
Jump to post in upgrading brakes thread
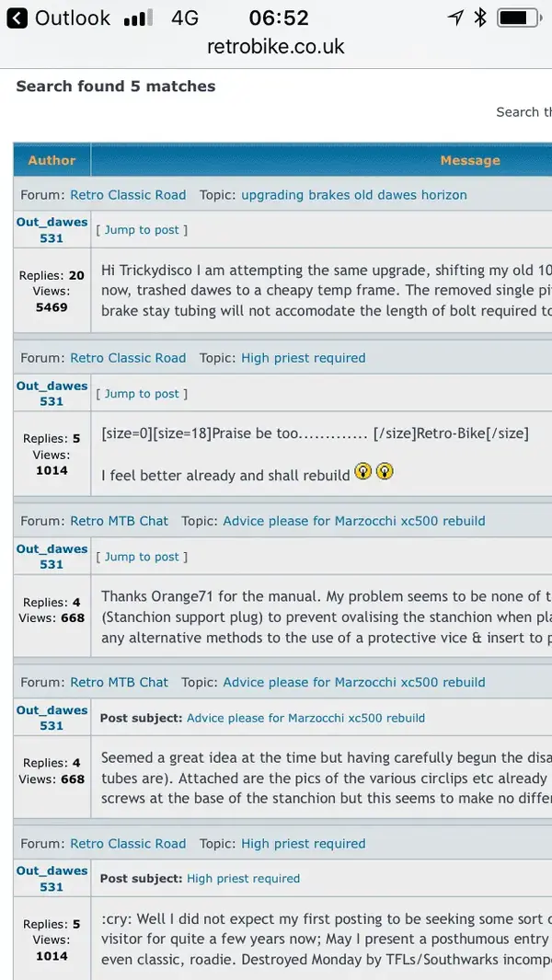142,230
